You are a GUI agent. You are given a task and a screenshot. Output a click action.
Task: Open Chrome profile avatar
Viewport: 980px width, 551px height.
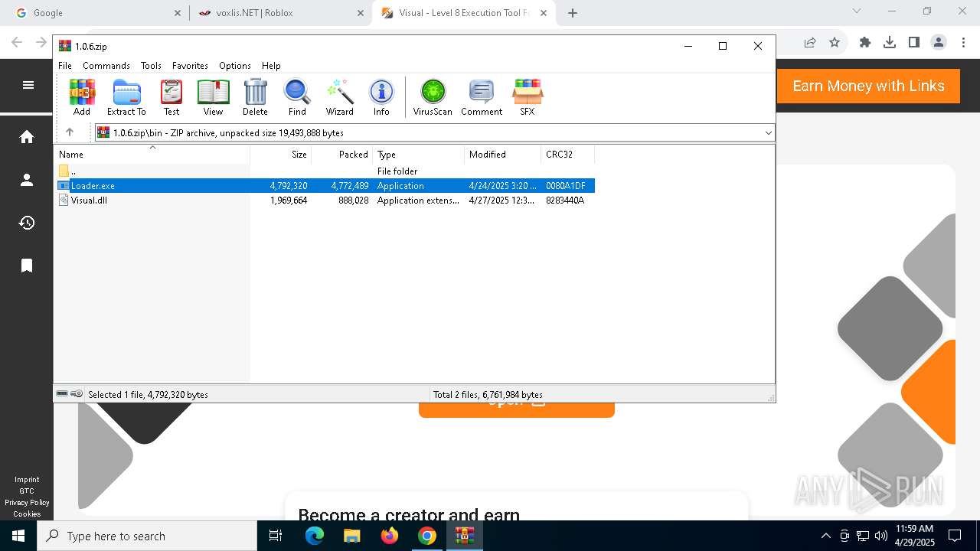(x=939, y=43)
